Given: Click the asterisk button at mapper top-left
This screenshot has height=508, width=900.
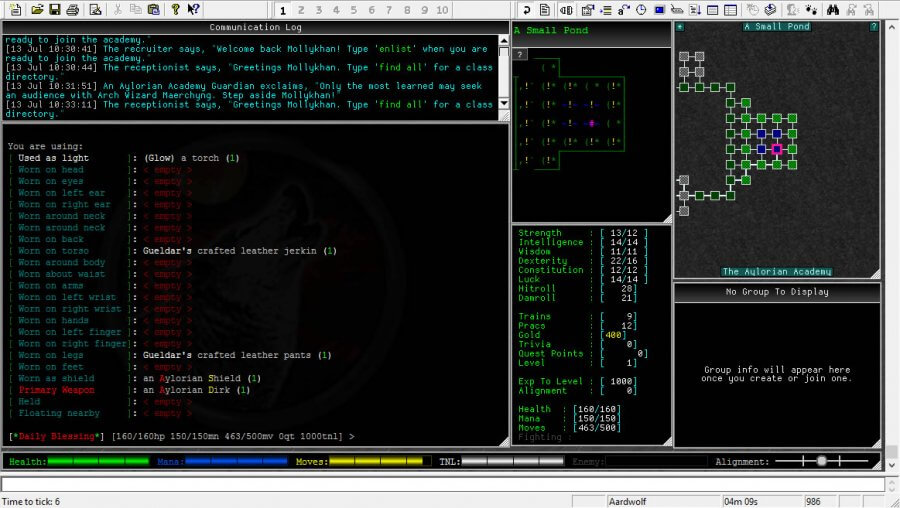Looking at the screenshot, I should (x=680, y=27).
